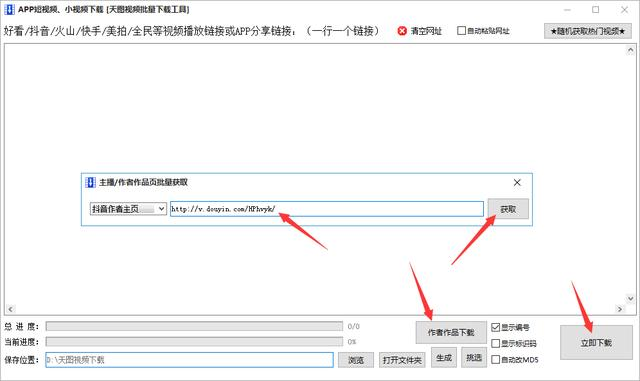Click the 获取 fetch button
This screenshot has width=640, height=381.
(x=508, y=209)
